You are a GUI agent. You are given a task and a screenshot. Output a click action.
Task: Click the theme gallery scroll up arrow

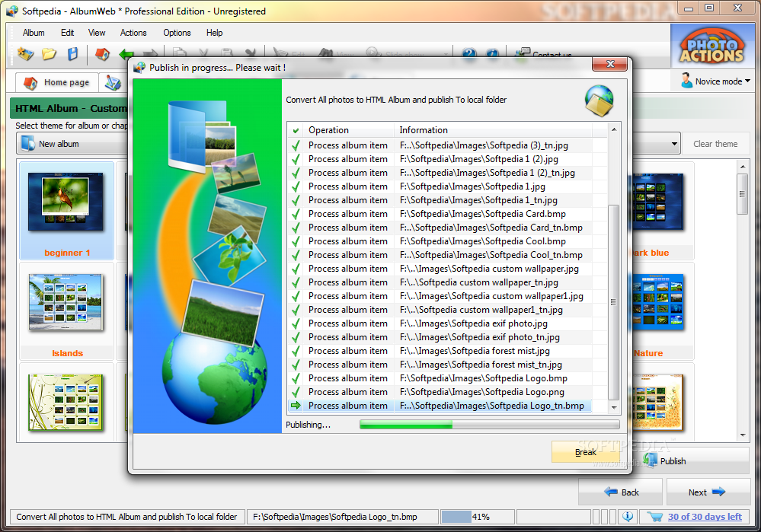(x=743, y=167)
